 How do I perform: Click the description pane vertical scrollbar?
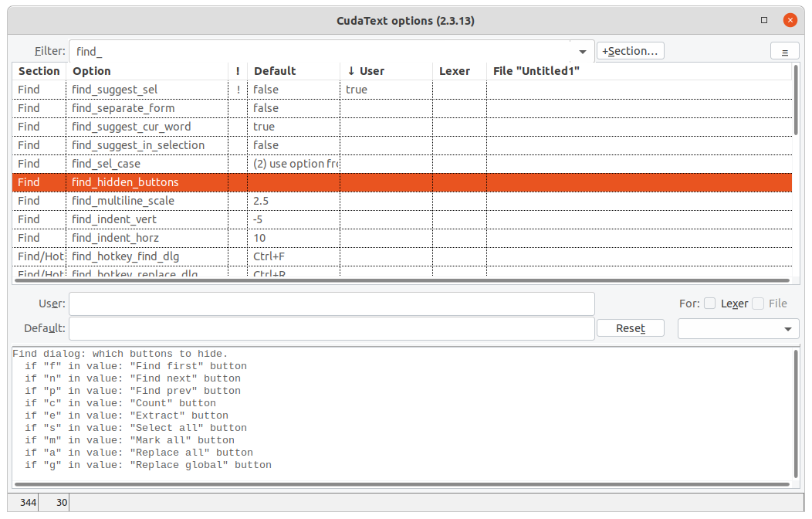[x=796, y=414]
